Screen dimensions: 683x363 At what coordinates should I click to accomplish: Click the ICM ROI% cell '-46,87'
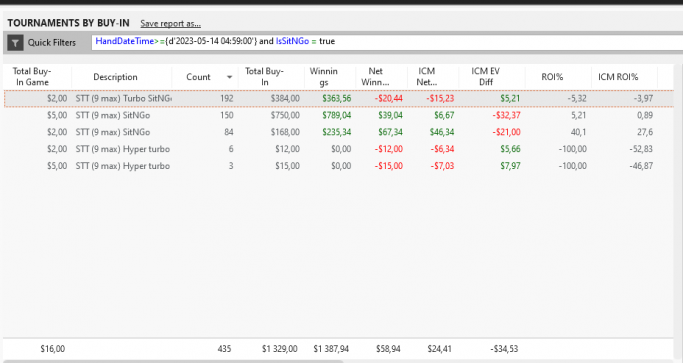[641, 166]
